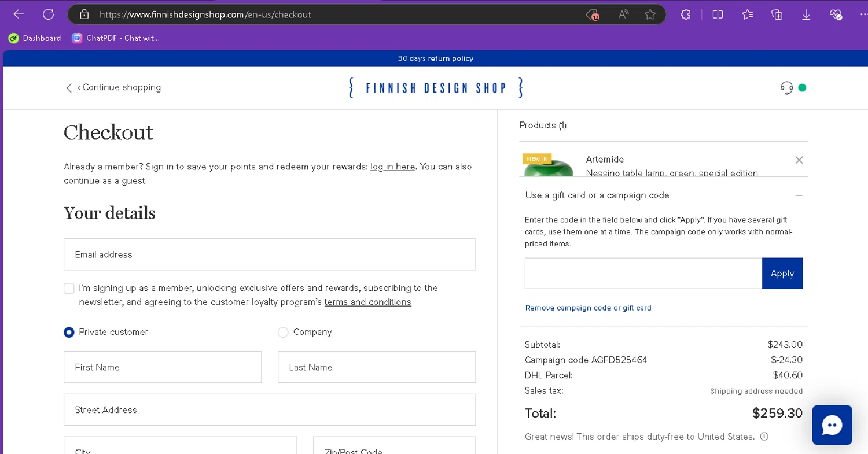Focus the Email address field
Viewport: 868px width, 454px height.
(270, 254)
